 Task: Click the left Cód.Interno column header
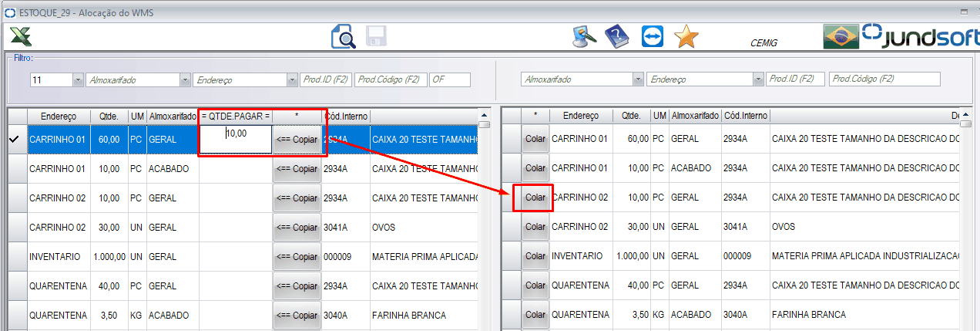click(345, 116)
